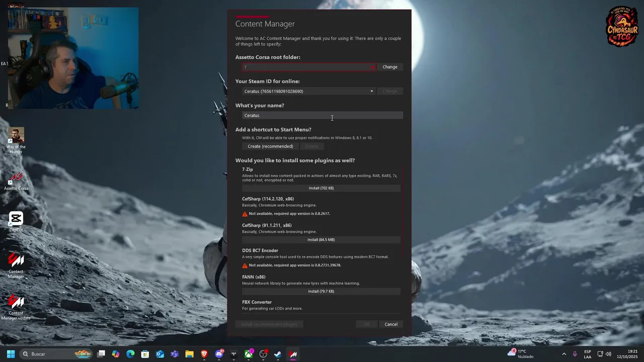
Task: Click the Content Manager dialog title
Action: pyautogui.click(x=265, y=24)
